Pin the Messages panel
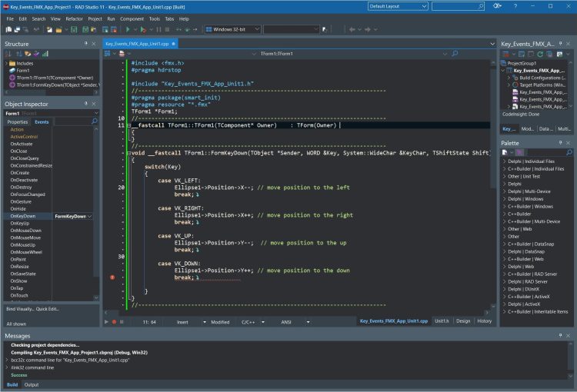577x392 pixels. pos(560,336)
